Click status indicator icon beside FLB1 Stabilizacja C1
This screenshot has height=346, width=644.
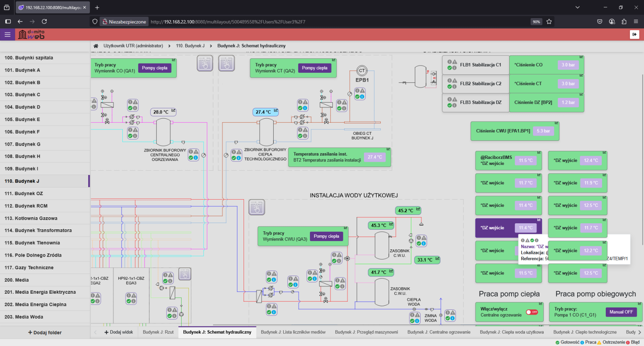(452, 65)
